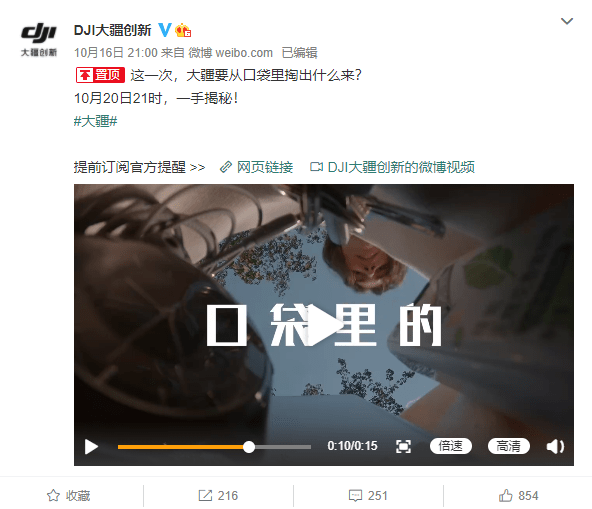This screenshot has height=509, width=592.
Task: Click the video progress bar handle
Action: coord(249,447)
